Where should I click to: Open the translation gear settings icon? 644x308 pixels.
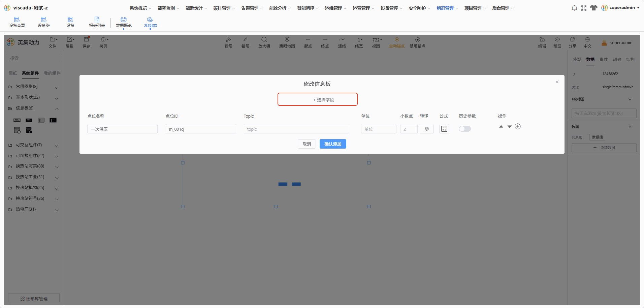427,129
